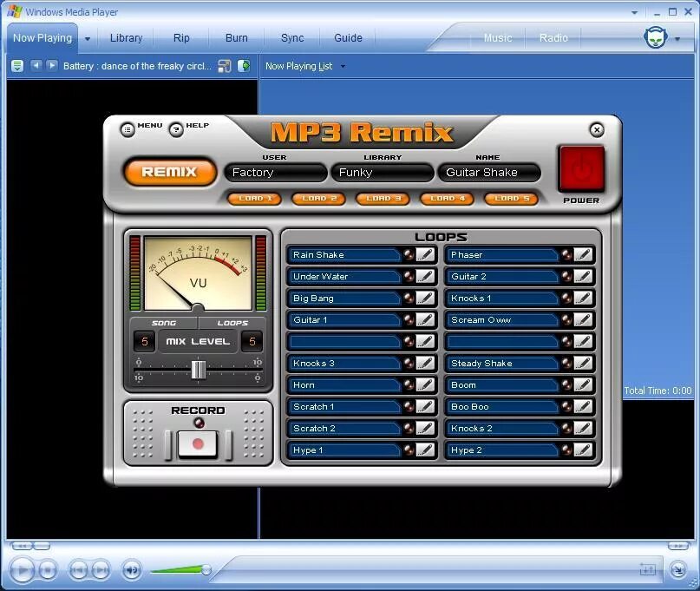Edit the Knocks 3 loop with pencil icon
This screenshot has width=700, height=591.
425,363
